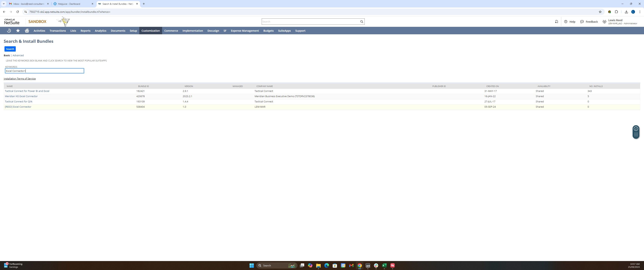644x270 pixels.
Task: Open the Shortcuts star icon
Action: coord(18,31)
